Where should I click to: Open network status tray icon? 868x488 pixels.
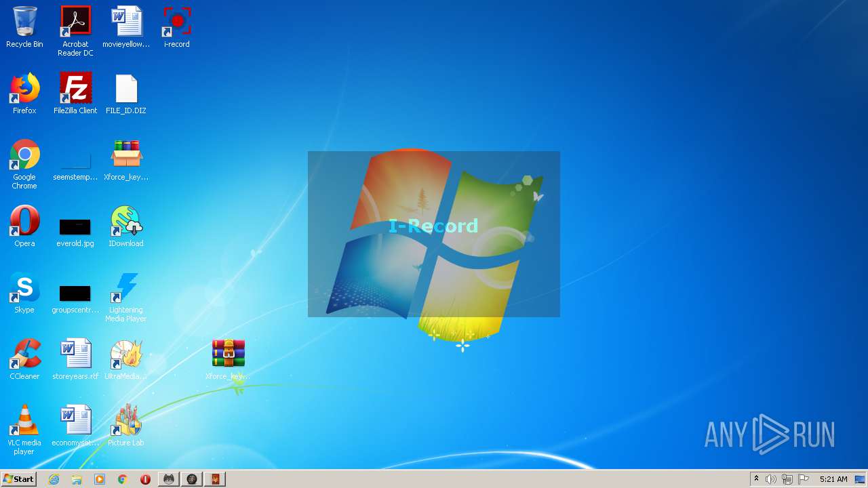tap(787, 479)
